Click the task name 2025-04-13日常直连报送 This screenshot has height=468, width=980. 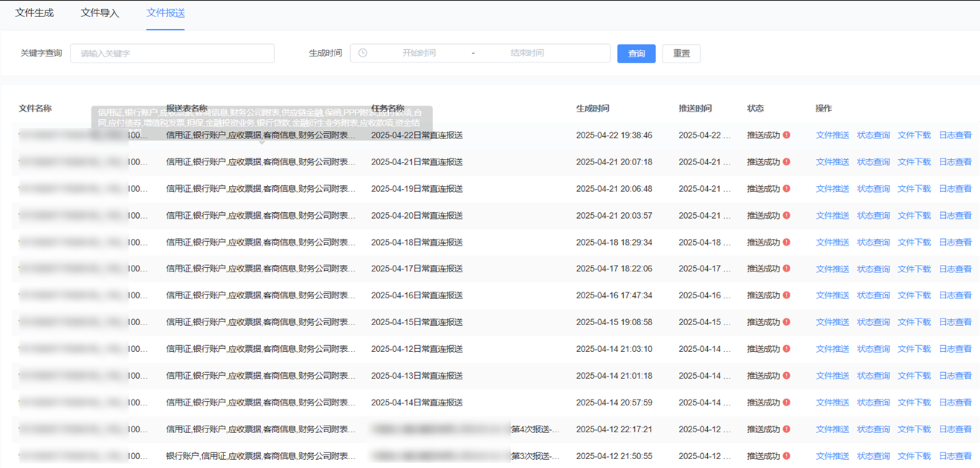point(416,376)
